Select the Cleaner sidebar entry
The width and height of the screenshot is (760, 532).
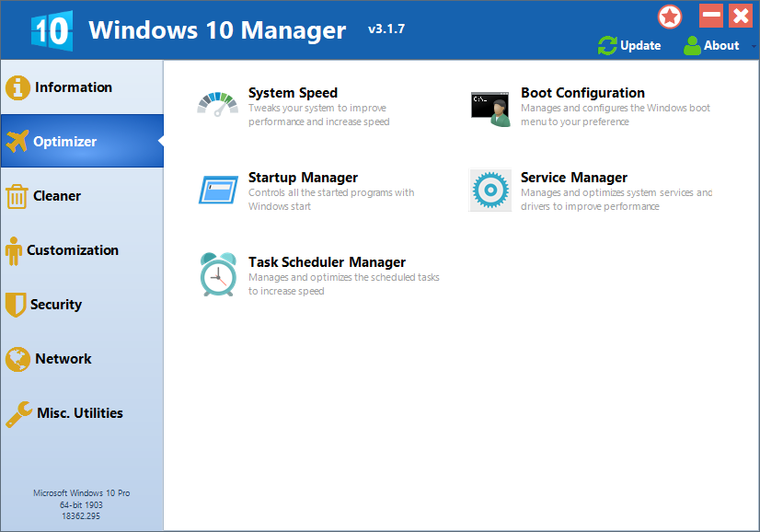tap(58, 195)
